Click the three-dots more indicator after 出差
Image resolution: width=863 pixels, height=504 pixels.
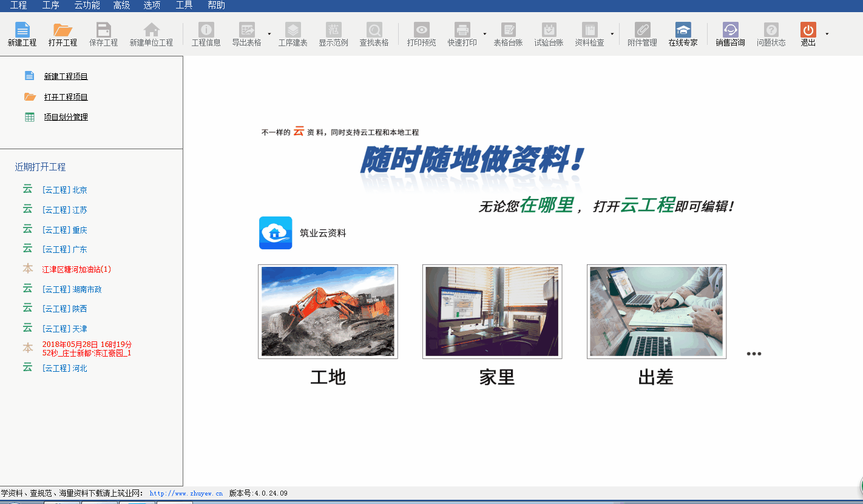754,354
